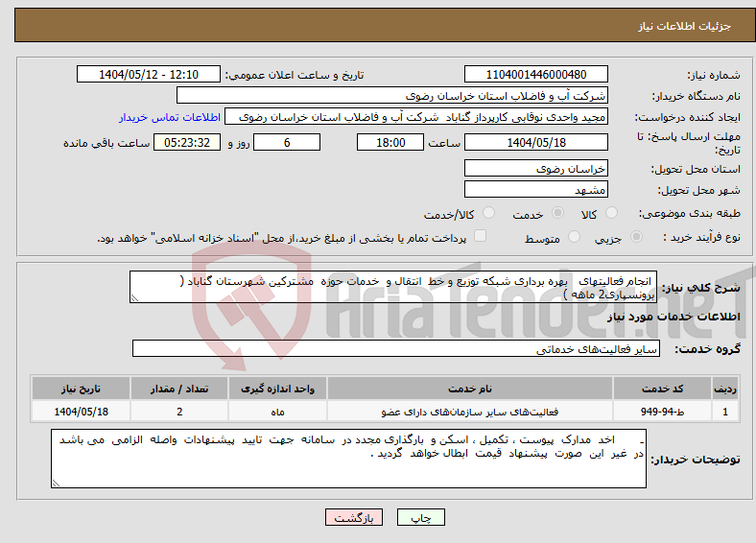
Task: Click the کد خدمت column header
Action: (x=662, y=389)
